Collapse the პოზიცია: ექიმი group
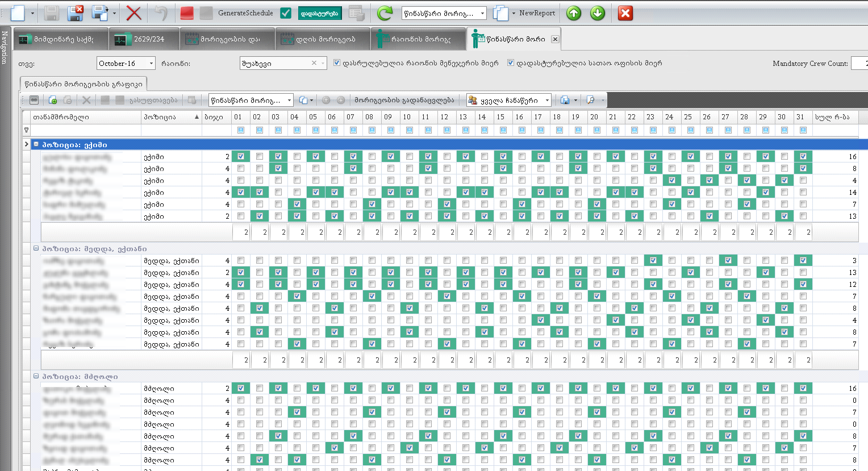The width and height of the screenshot is (868, 471). tap(36, 144)
